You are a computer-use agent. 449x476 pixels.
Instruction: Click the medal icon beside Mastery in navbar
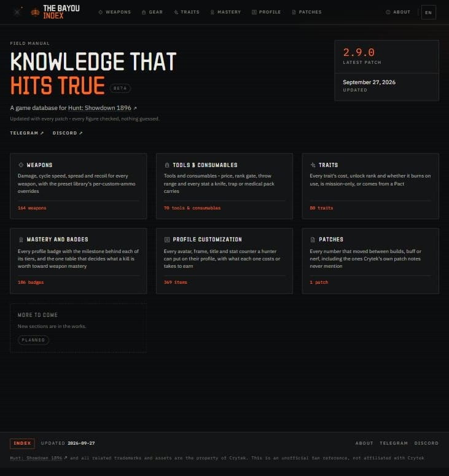click(x=212, y=12)
